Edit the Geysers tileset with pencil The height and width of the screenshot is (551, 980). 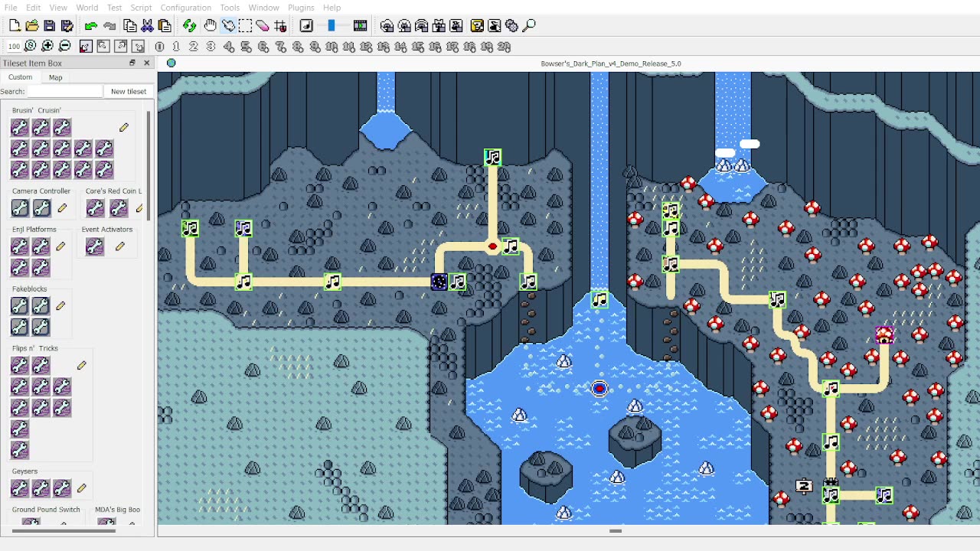(x=82, y=487)
